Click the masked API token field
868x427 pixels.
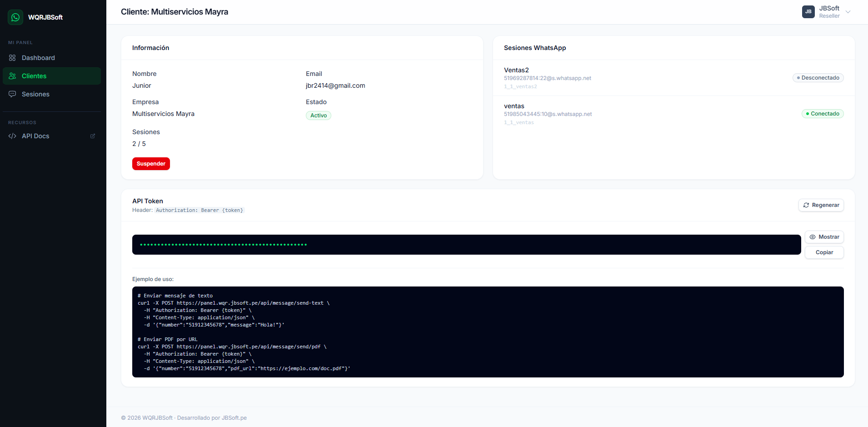coord(466,245)
